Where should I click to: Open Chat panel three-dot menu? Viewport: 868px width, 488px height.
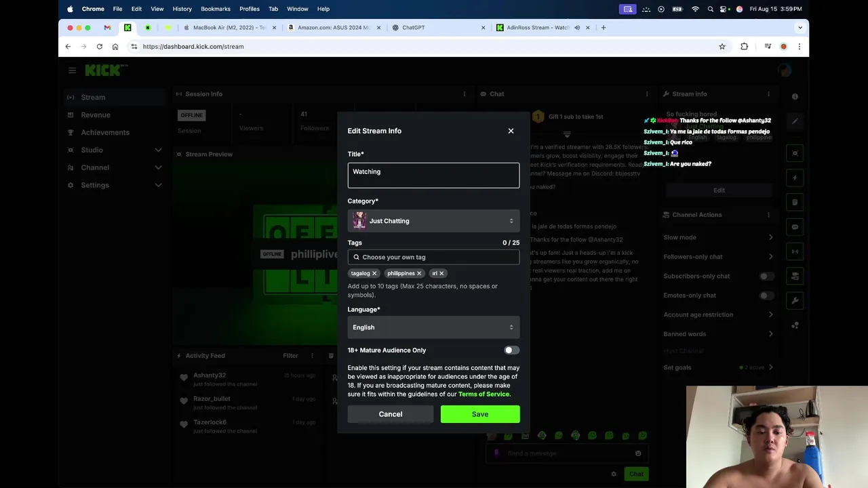pyautogui.click(x=647, y=94)
